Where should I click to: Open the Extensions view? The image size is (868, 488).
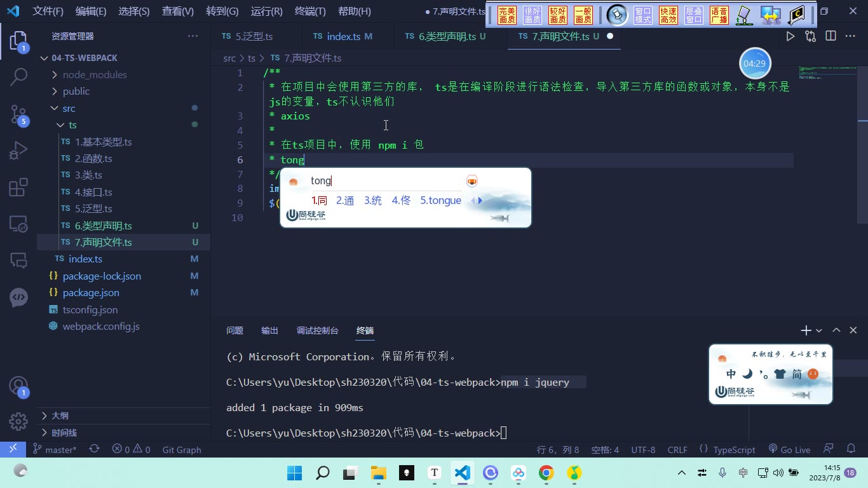pyautogui.click(x=18, y=187)
